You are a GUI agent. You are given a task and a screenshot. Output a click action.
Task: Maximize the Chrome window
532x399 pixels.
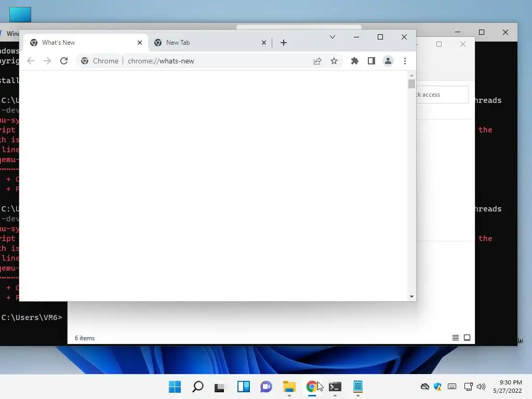[380, 37]
